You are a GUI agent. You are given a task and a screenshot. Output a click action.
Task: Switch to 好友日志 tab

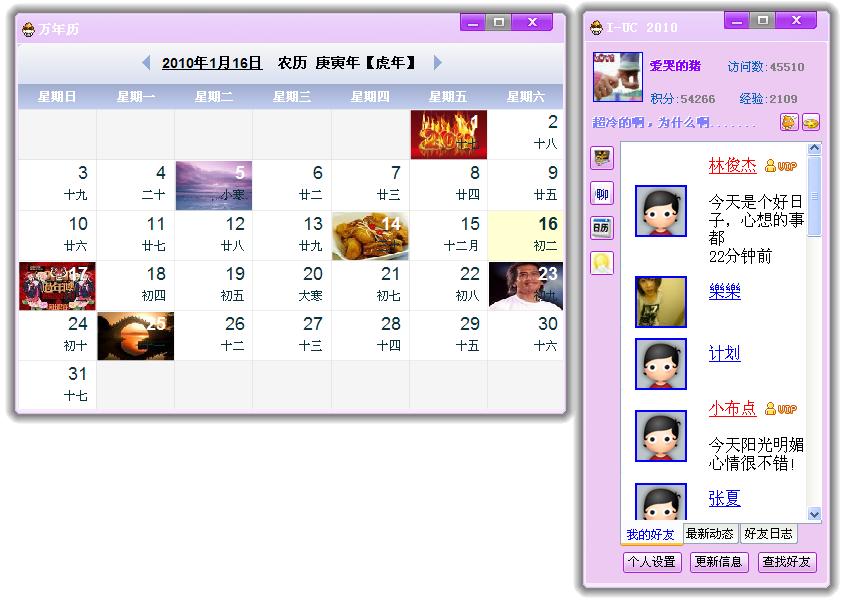pyautogui.click(x=768, y=533)
